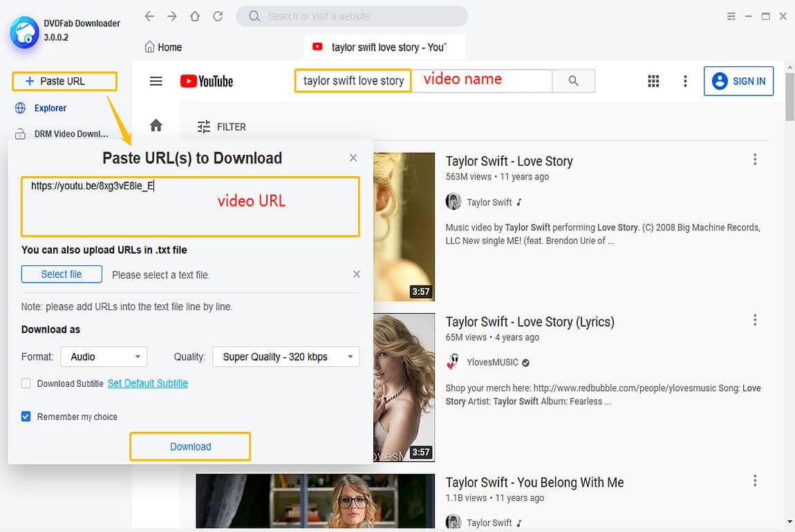Open the Love Story (Lyrics) thumbnail
Viewport: 795px width, 532px height.
coord(404,387)
